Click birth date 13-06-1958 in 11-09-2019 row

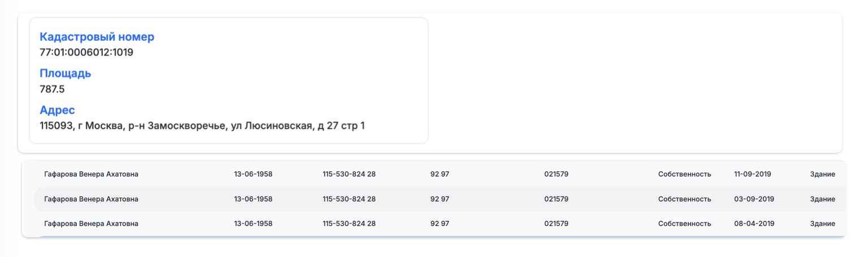[253, 174]
